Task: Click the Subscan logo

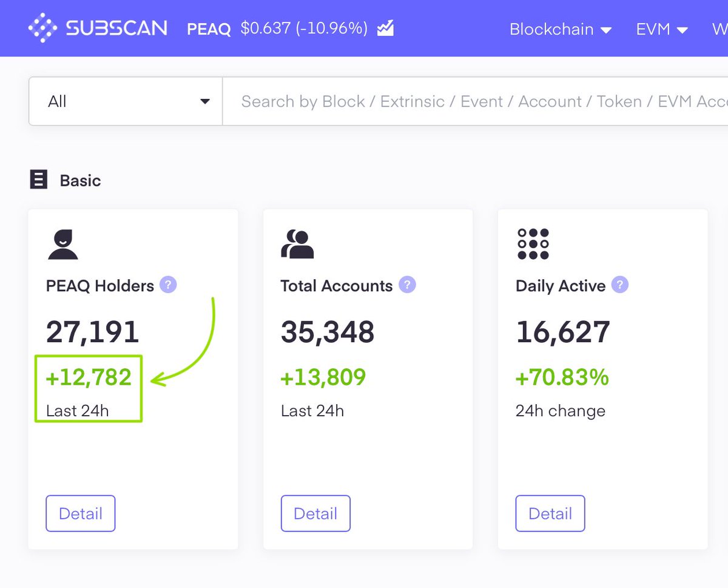Action: [98, 28]
